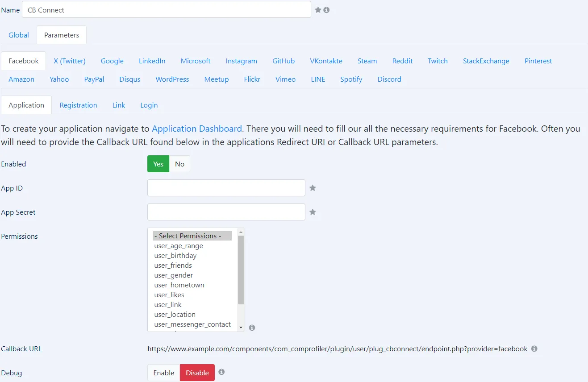Switch to VKontakte provider tab
The width and height of the screenshot is (588, 382).
pyautogui.click(x=326, y=61)
